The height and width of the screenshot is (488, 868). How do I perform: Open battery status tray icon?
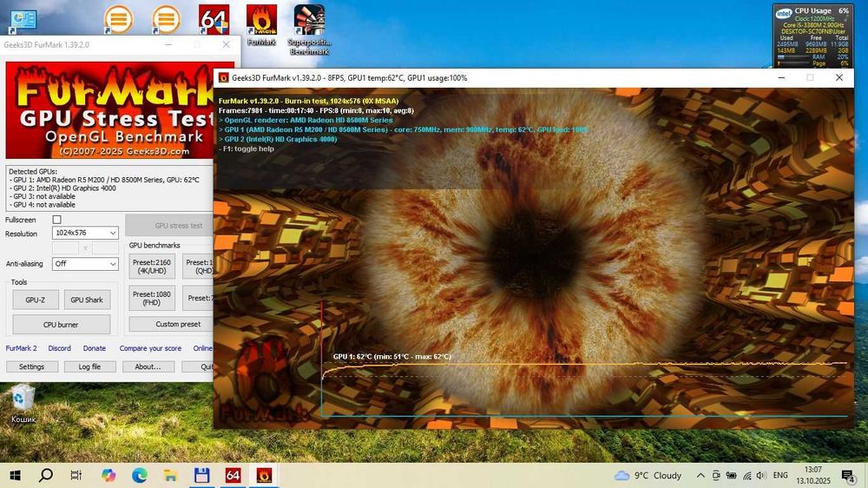[x=731, y=475]
